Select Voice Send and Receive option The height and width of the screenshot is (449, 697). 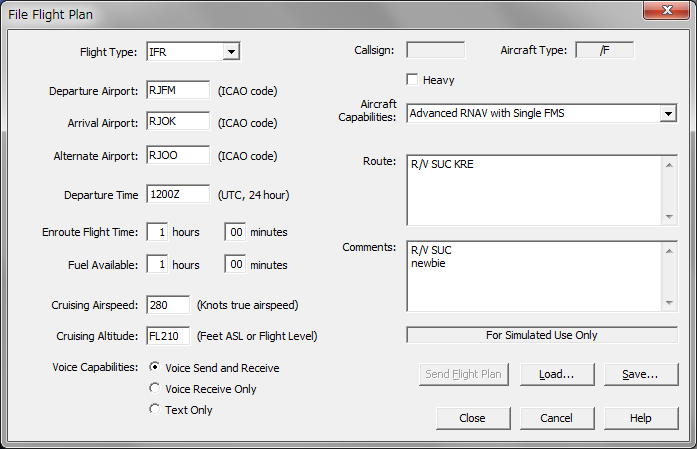154,367
